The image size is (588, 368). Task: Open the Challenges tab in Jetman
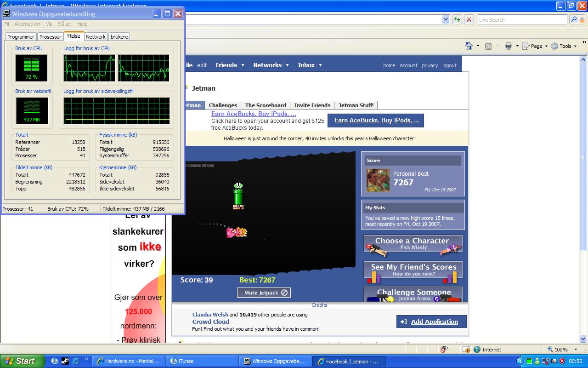[223, 105]
